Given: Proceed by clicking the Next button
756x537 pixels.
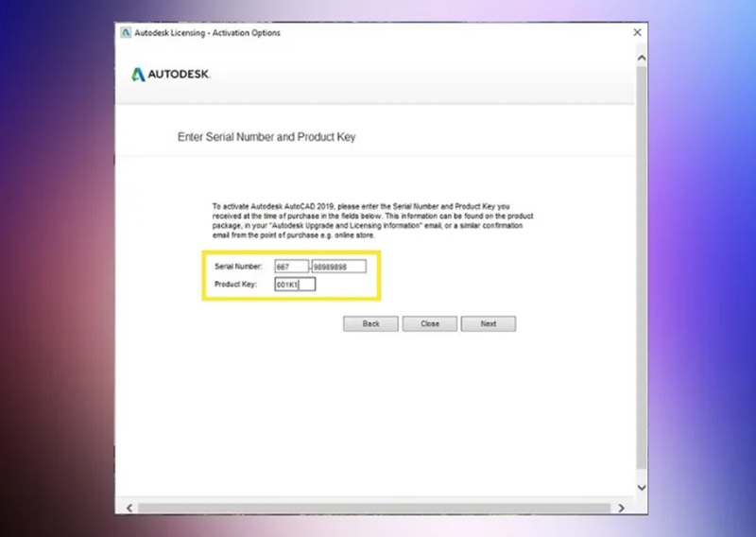Looking at the screenshot, I should [488, 323].
